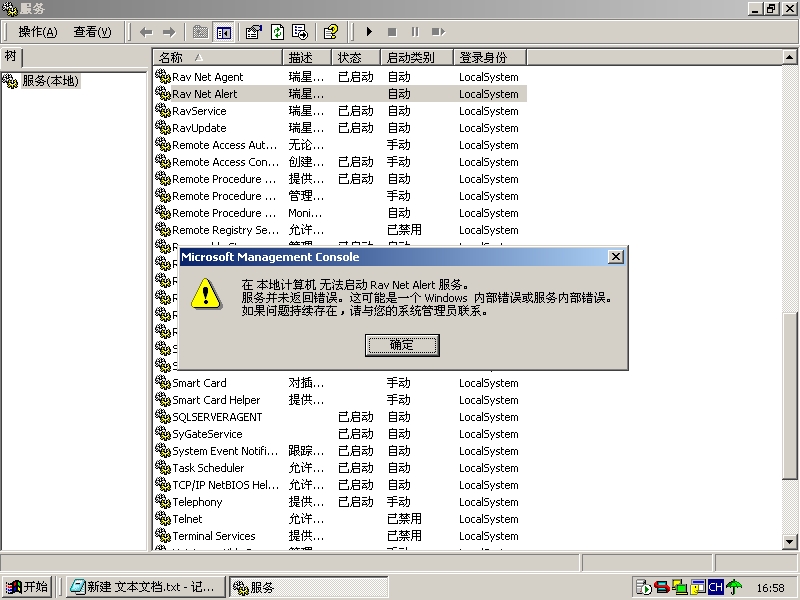The image size is (800, 600).
Task: Click the network computers tray icon
Action: pyautogui.click(x=679, y=587)
